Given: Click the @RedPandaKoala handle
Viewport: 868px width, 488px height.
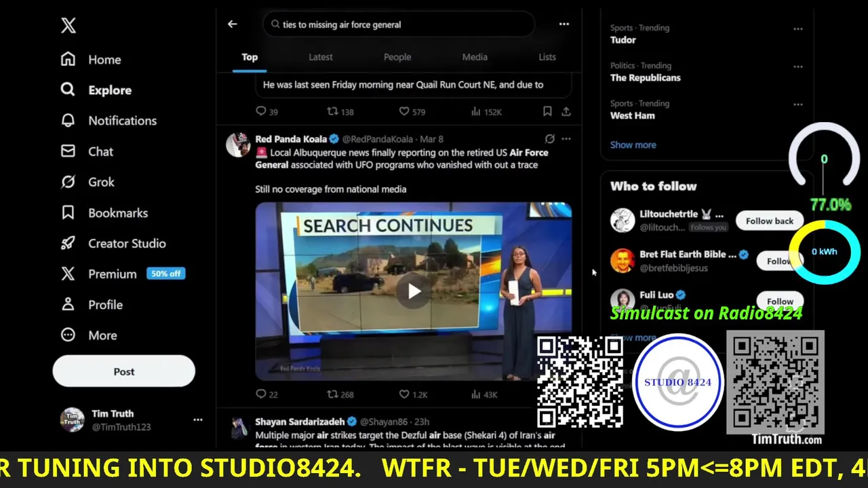Looking at the screenshot, I should click(x=377, y=139).
